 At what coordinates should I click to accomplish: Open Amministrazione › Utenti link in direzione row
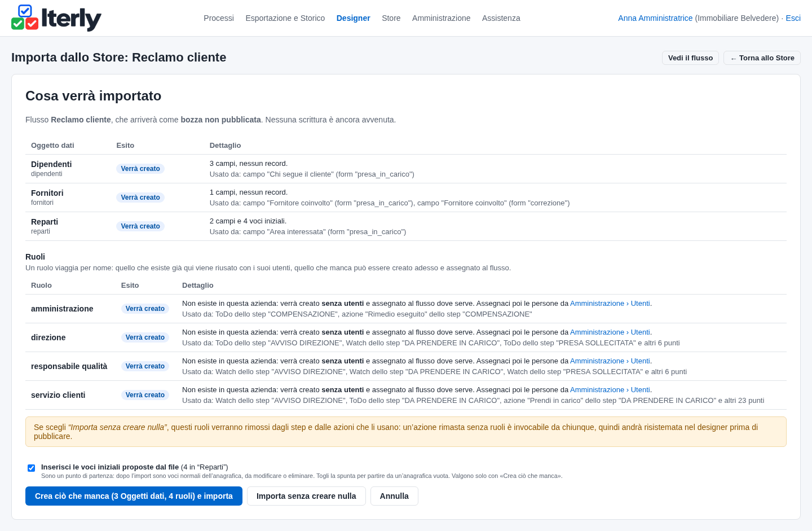(x=610, y=332)
